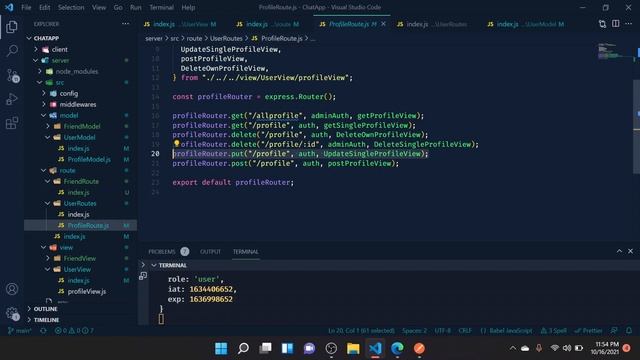
Task: Switch to index.js UserModel editor tab
Action: tap(526, 24)
